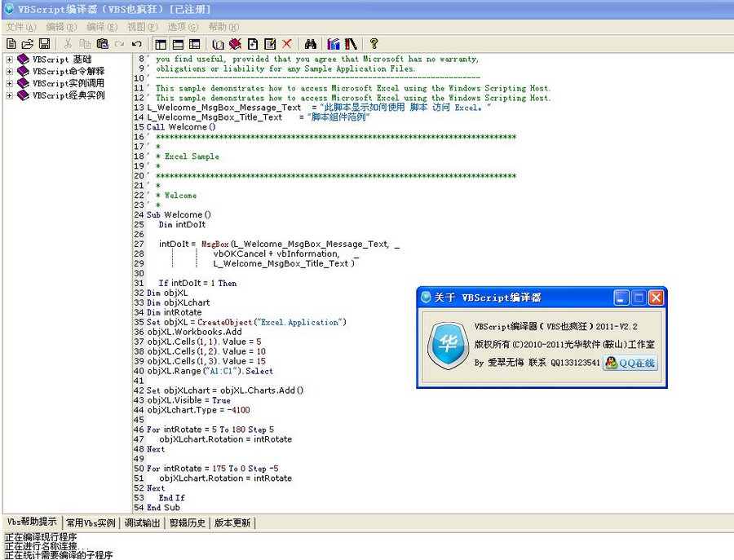The width and height of the screenshot is (734, 560).
Task: Open the 编译 menu
Action: pos(102,27)
